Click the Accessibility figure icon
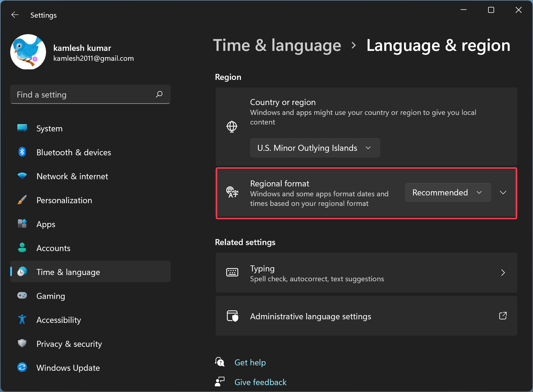This screenshot has height=392, width=533. point(22,320)
